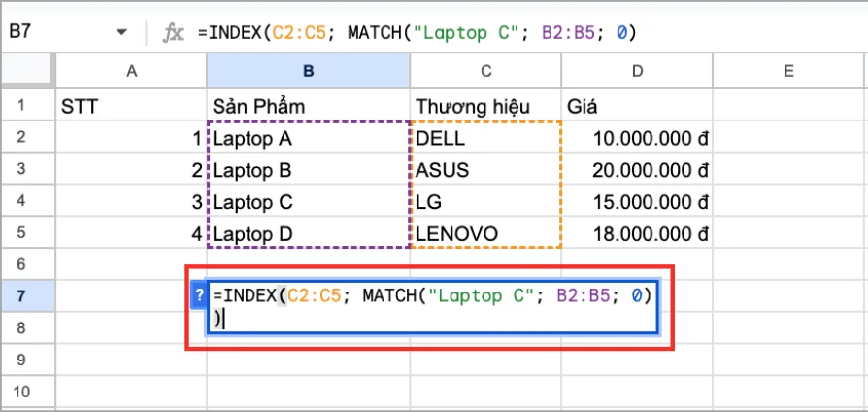Click the Sản Phẩm header cell
This screenshot has height=412, width=868.
click(309, 105)
